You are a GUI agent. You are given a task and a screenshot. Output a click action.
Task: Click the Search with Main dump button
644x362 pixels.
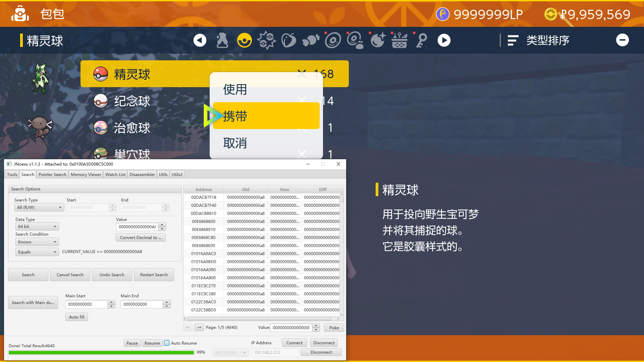coord(33,303)
